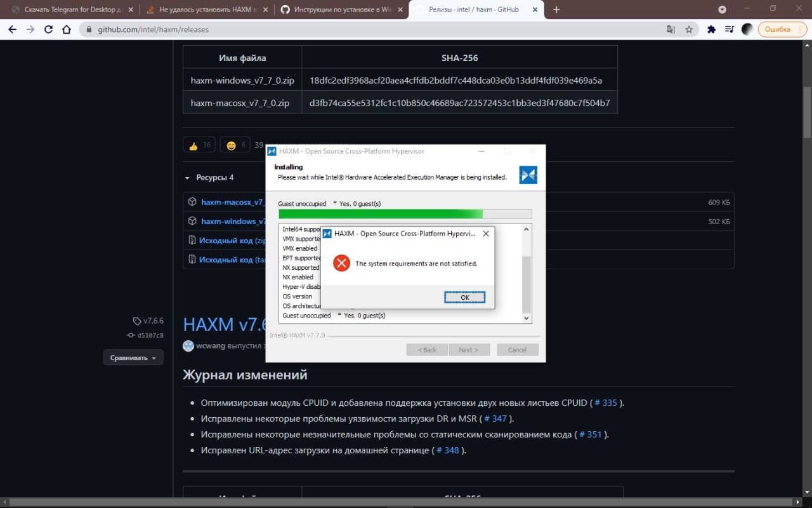Open the v7.6.6 tag link
The width and height of the screenshot is (812, 508).
click(x=148, y=321)
